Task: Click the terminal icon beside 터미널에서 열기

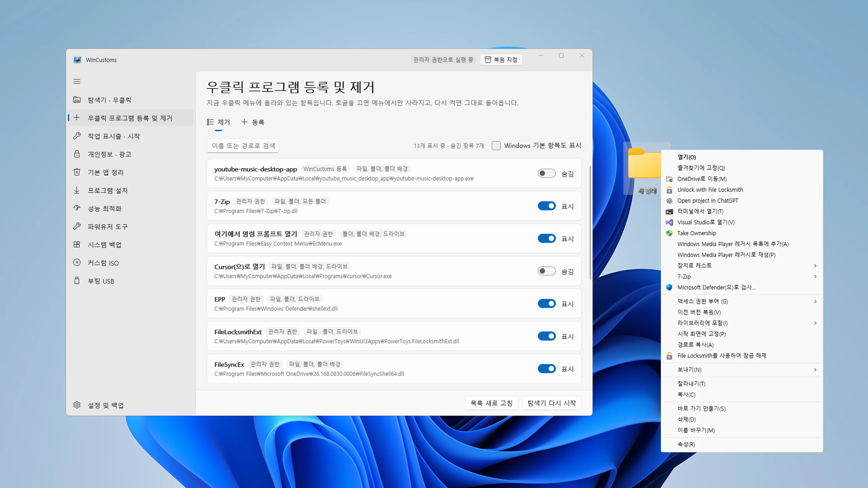Action: (670, 211)
